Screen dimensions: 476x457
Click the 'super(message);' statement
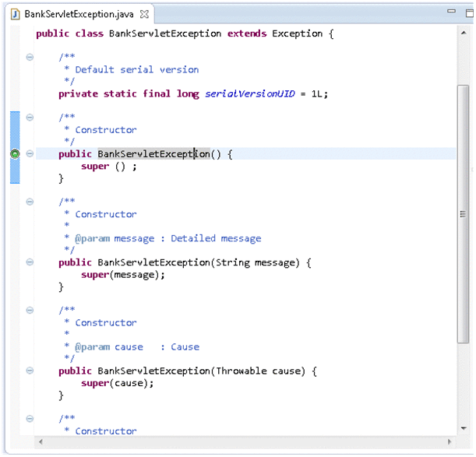(123, 275)
